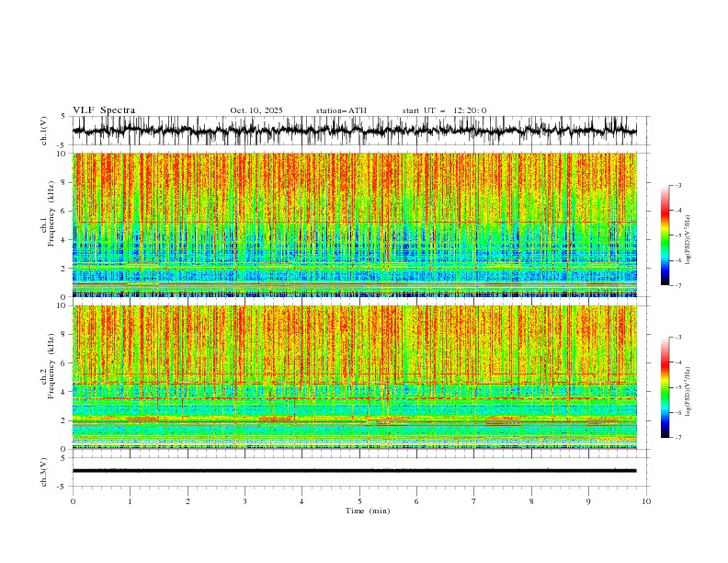This screenshot has width=728, height=563.
Task: Click the "ch.3(V)" waveform axis label
Action: point(44,472)
